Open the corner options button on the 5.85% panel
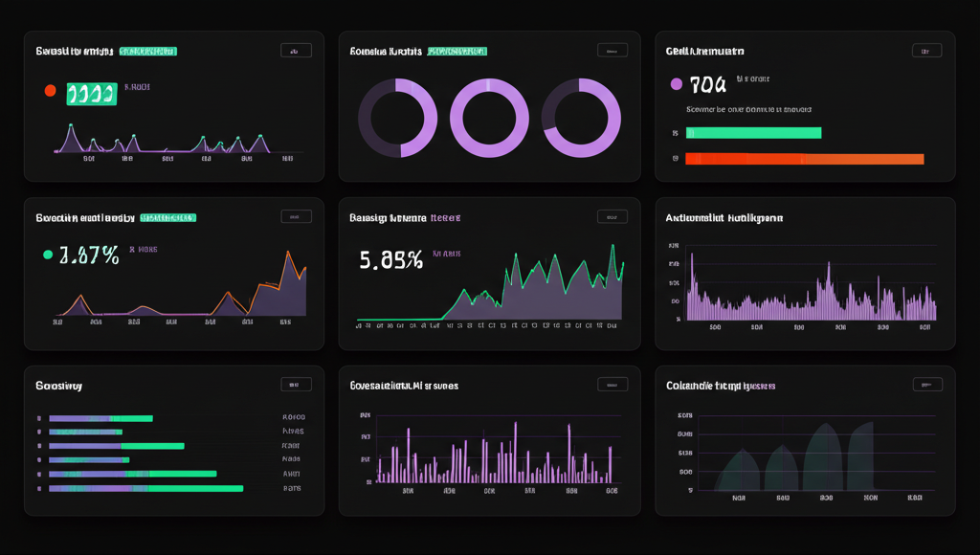 [x=612, y=217]
